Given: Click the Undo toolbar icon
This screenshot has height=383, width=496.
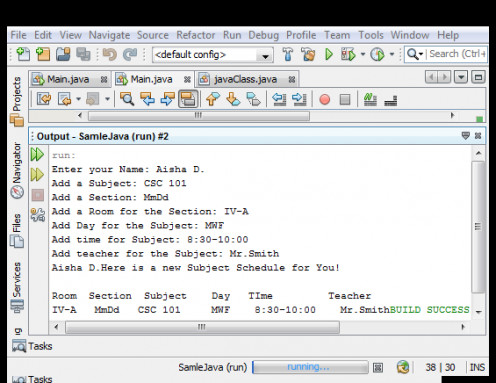Looking at the screenshot, I should (110, 54).
